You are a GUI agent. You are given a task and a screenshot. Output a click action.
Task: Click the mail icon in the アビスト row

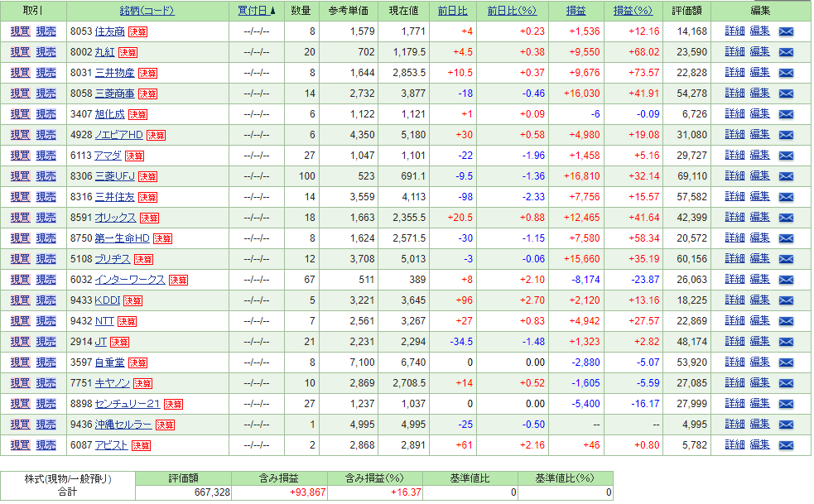click(x=786, y=445)
